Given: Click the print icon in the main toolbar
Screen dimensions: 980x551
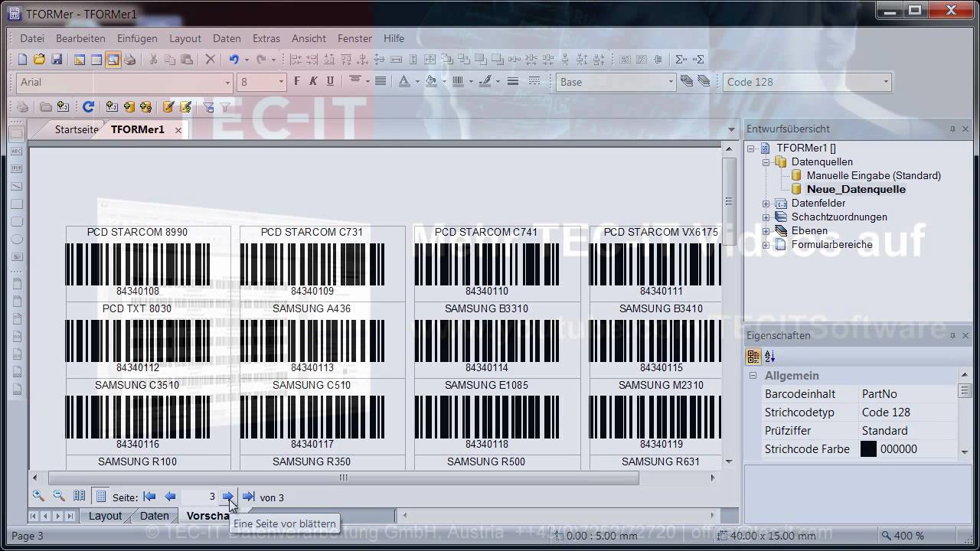Looking at the screenshot, I should point(130,59).
